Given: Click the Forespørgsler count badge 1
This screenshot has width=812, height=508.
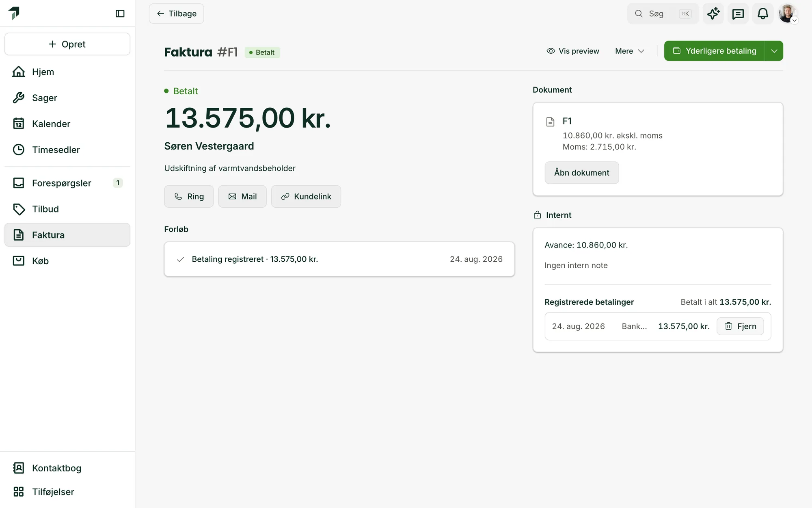Looking at the screenshot, I should [x=118, y=183].
